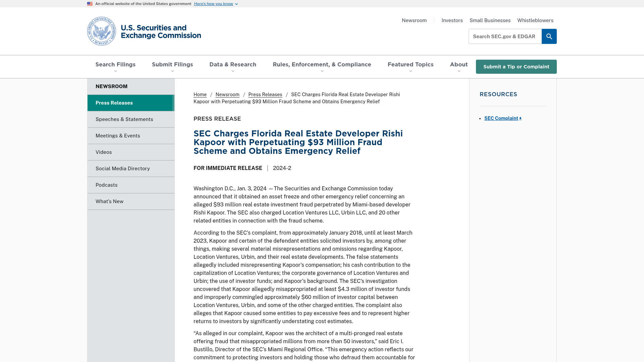Open Meetings & Events in the sidebar
644x362 pixels.
click(x=131, y=136)
